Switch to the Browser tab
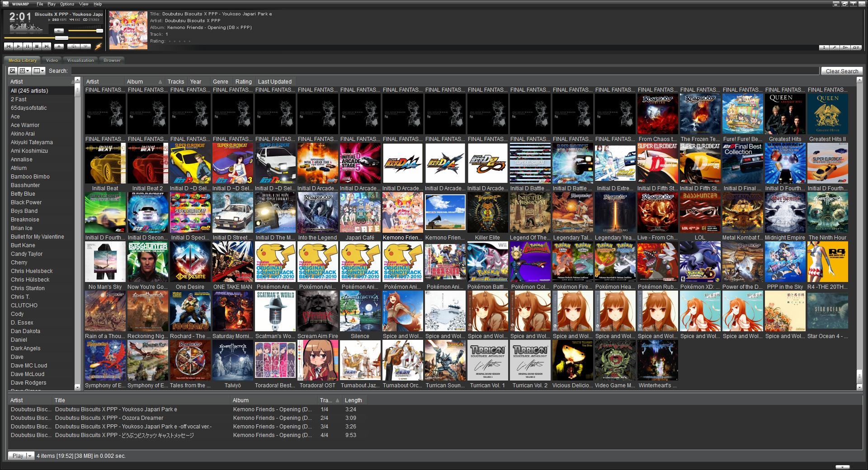 pos(112,60)
